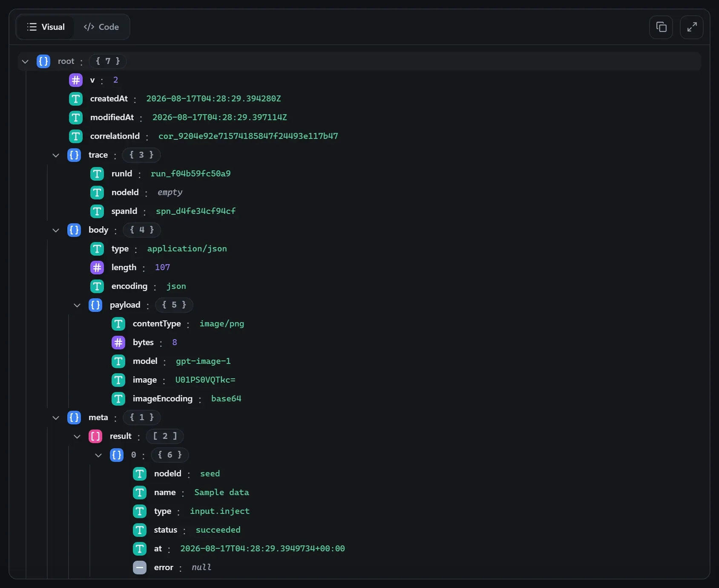Click the text icon beside modifiedAt
719x588 pixels.
(76, 118)
